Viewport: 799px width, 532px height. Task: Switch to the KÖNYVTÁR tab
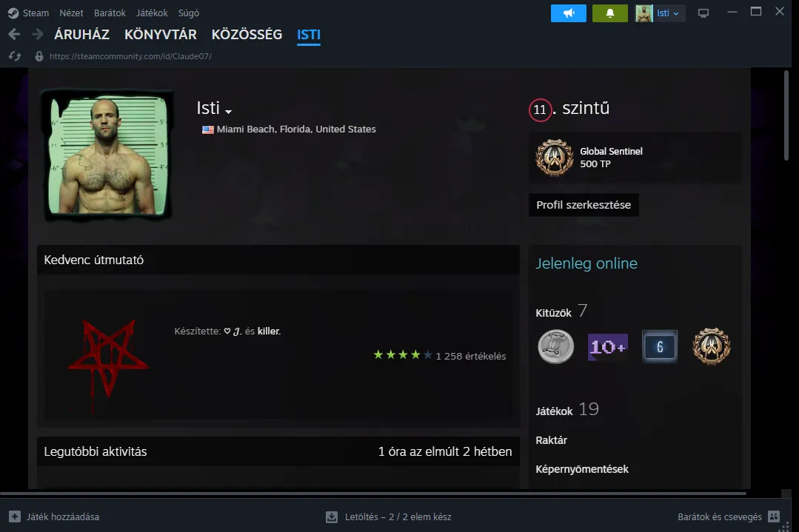(x=161, y=34)
